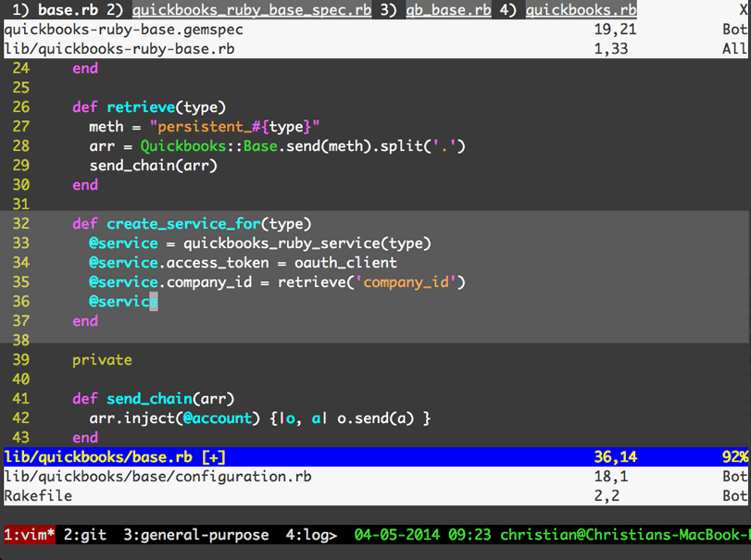Viewport: 751px width, 560px height.
Task: Focus the lib/quickbooks/base.rb [+] status line
Action: coord(376,457)
